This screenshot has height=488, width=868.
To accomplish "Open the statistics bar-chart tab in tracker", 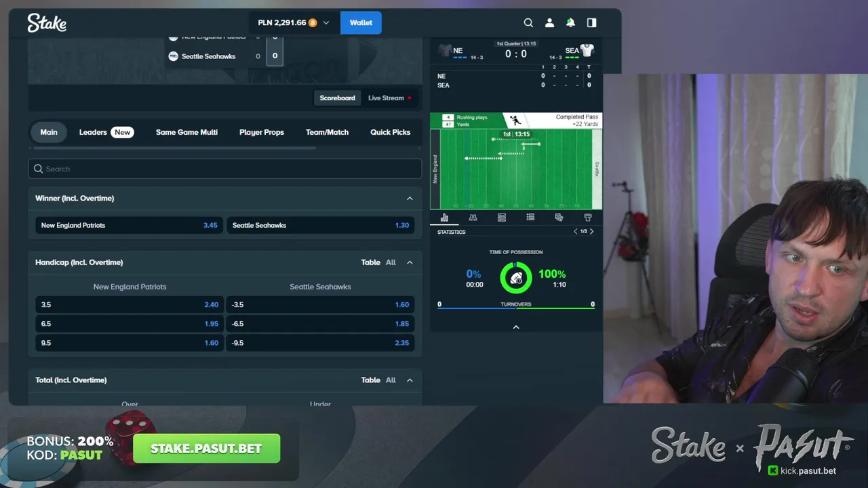I will click(444, 218).
